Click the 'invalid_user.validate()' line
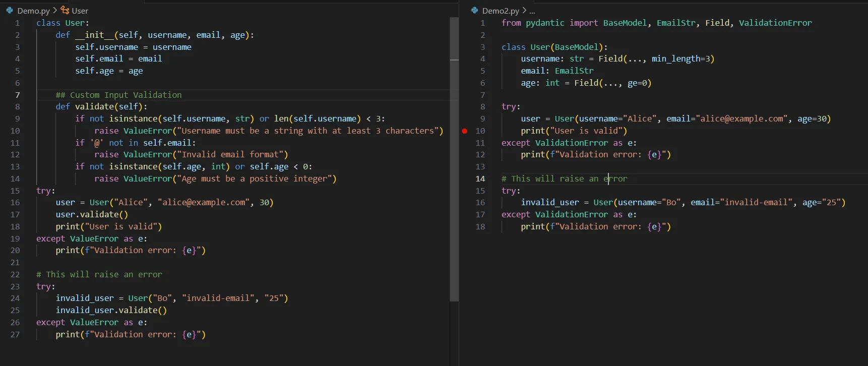This screenshot has height=366, width=868. point(111,310)
